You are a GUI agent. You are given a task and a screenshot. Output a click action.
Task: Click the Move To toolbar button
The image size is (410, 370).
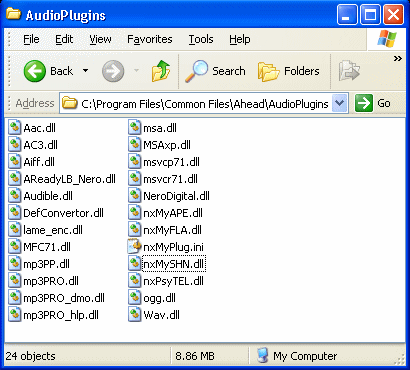click(349, 71)
